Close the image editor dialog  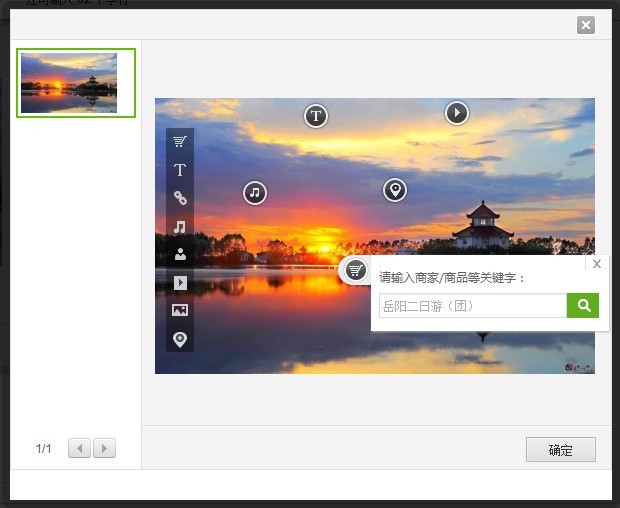click(586, 25)
